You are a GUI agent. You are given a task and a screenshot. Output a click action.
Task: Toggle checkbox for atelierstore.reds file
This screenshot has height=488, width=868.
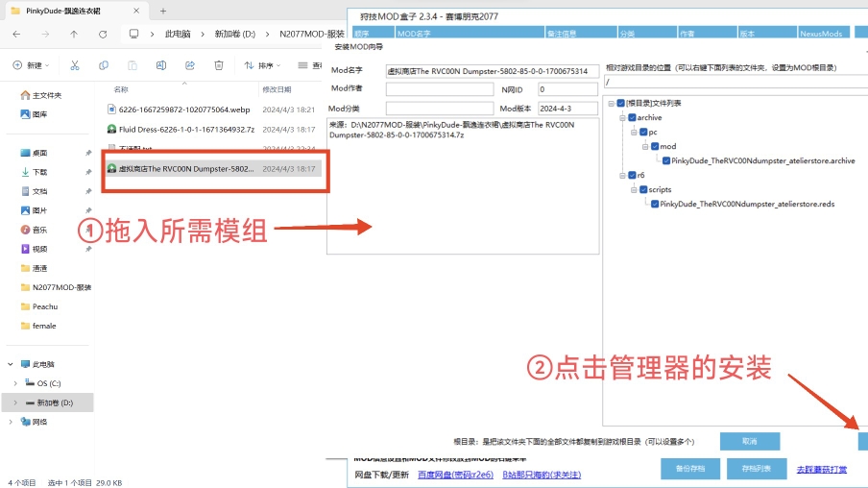click(x=654, y=204)
